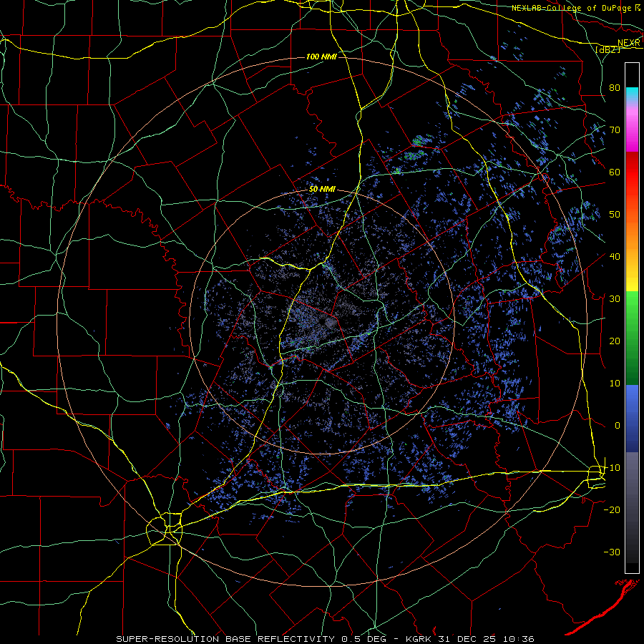
Task: Click the -10 value on the reflectivity scale
Action: (x=612, y=468)
